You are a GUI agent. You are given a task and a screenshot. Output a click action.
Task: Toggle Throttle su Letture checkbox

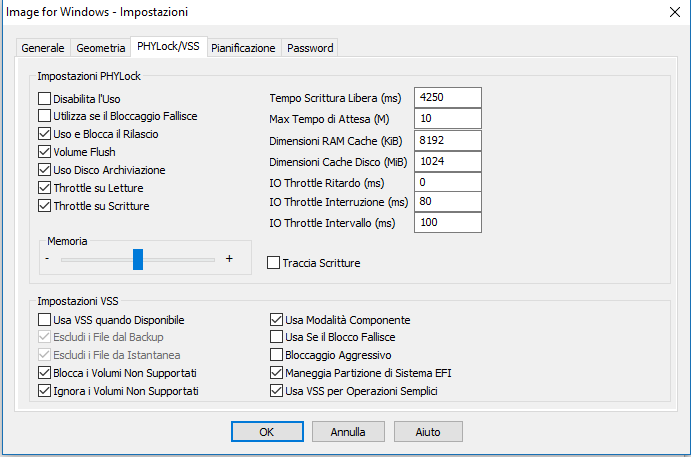[x=45, y=188]
